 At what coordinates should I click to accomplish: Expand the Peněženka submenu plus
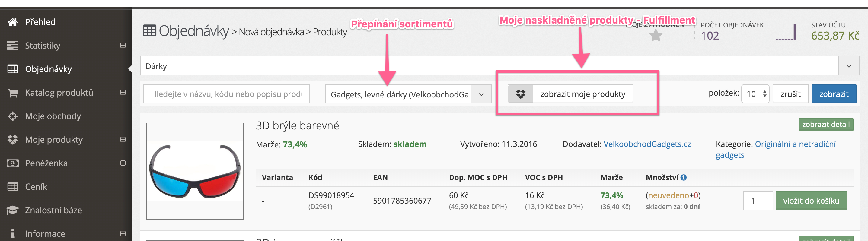tap(123, 163)
